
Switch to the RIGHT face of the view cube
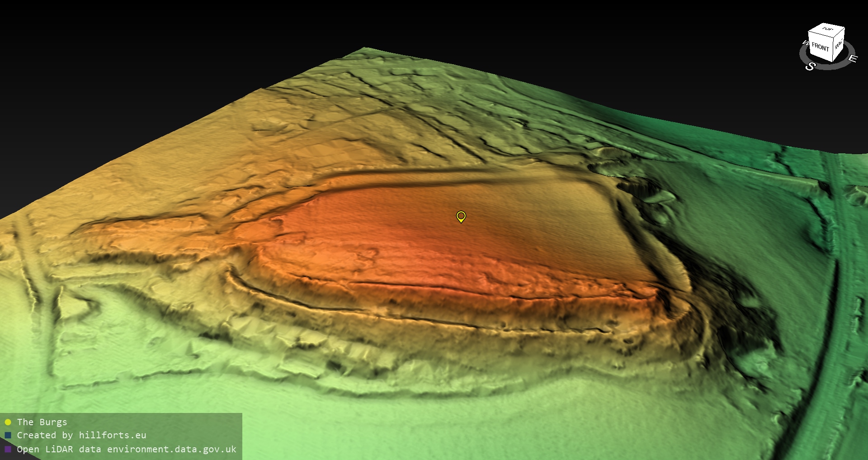tap(839, 44)
